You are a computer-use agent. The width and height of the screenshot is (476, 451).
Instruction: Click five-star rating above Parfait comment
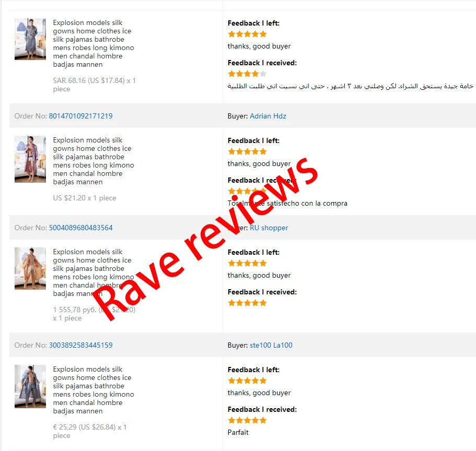247,420
